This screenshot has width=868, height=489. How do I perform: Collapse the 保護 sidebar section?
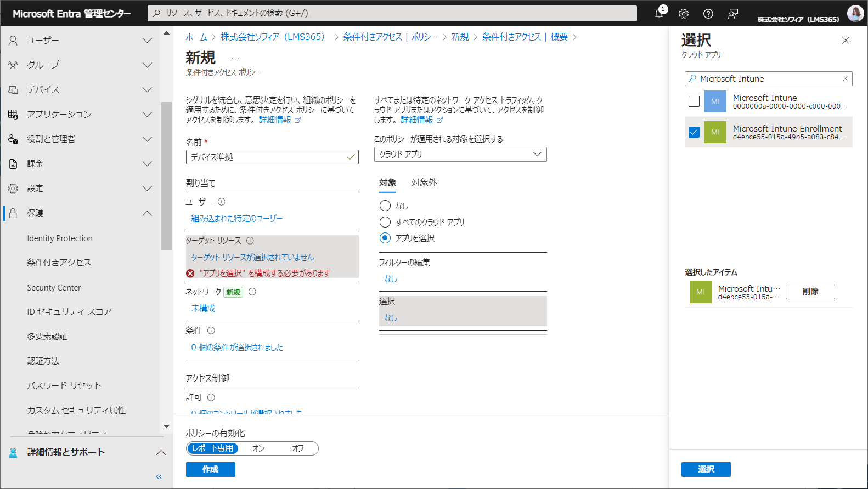point(147,213)
